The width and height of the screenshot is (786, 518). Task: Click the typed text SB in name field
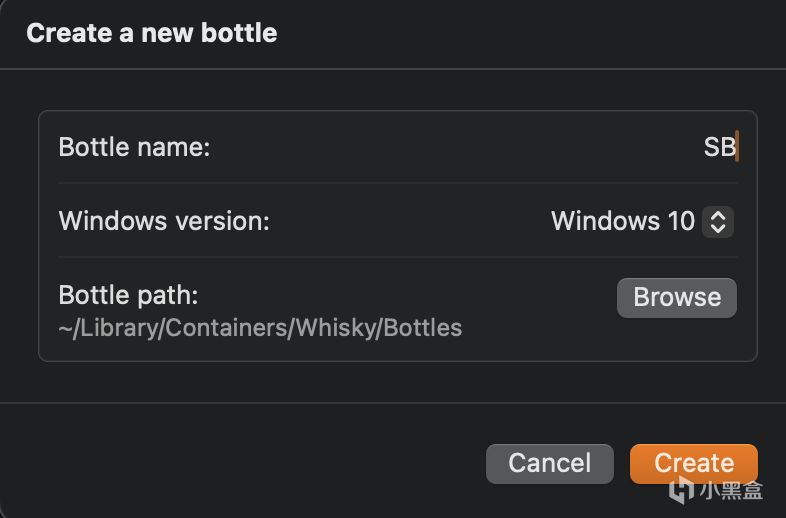tap(718, 147)
